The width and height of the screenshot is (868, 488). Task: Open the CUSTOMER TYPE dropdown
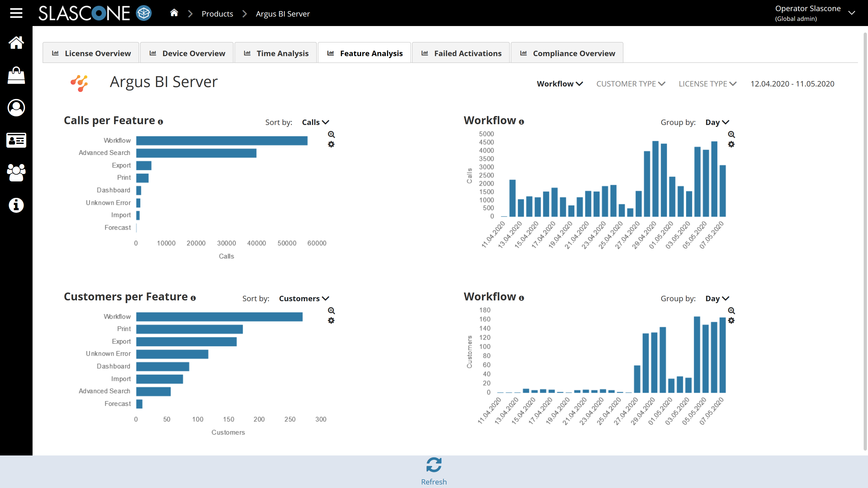coord(630,84)
